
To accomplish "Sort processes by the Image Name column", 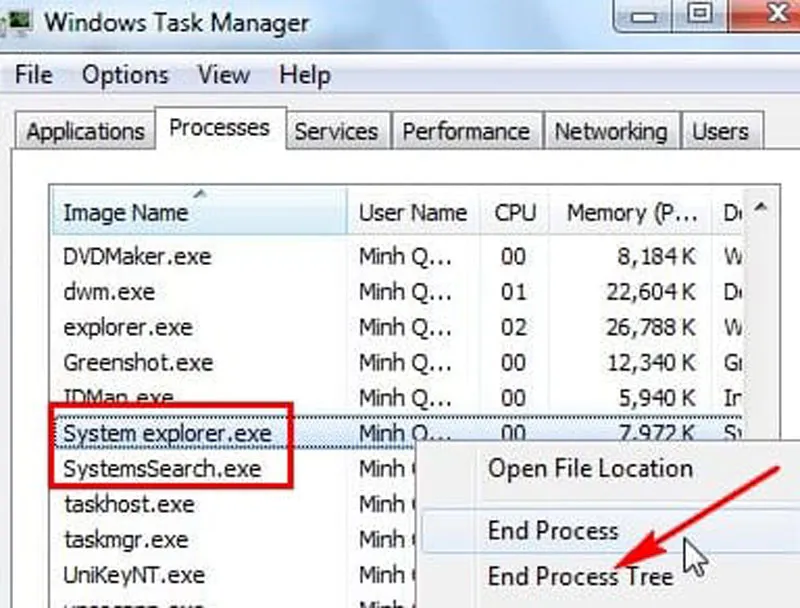I will click(125, 212).
